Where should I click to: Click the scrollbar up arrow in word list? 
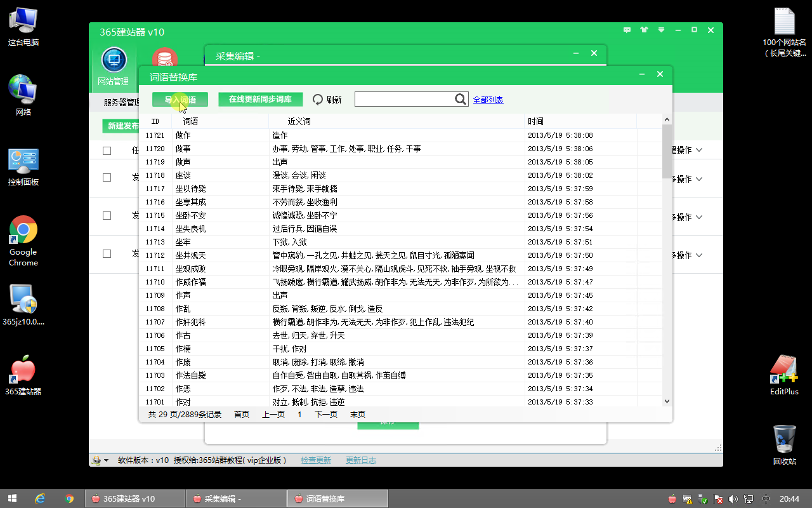click(667, 119)
